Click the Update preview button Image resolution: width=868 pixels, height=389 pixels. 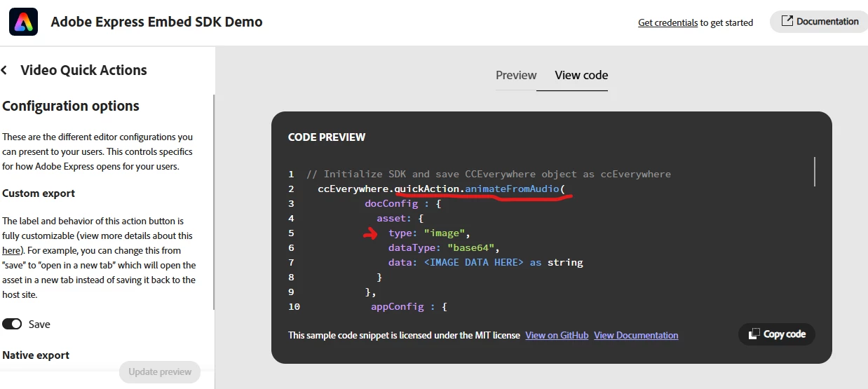click(160, 371)
